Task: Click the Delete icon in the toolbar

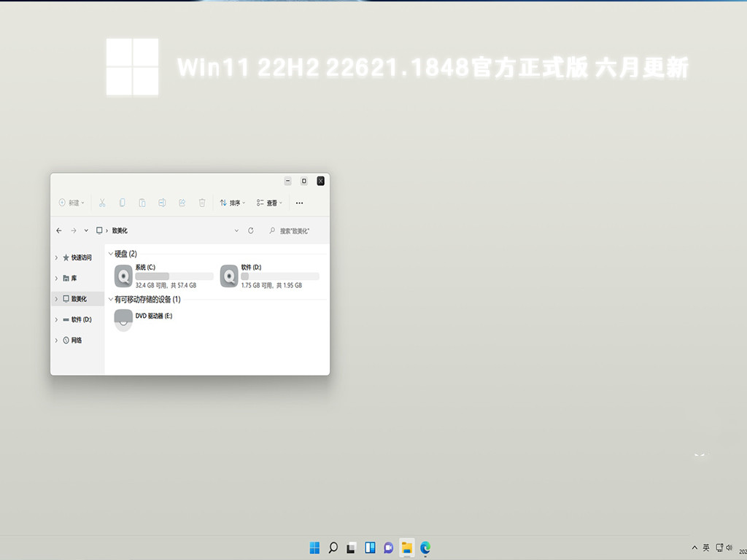Action: tap(202, 203)
